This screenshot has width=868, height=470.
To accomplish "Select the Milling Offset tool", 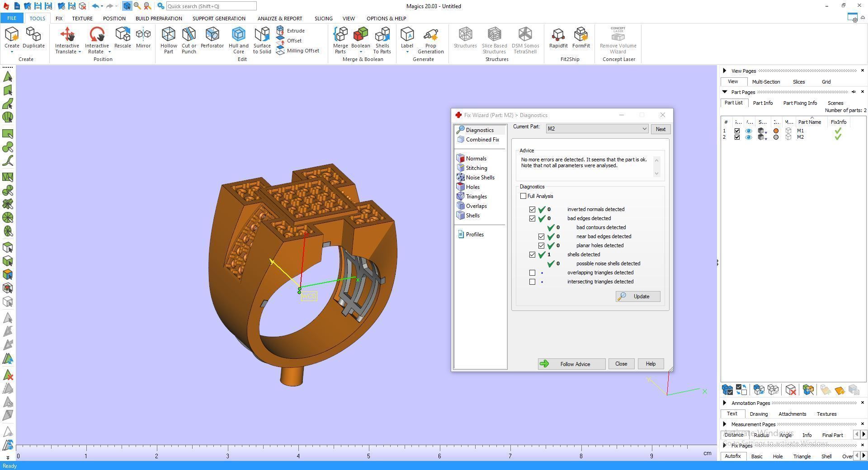I will click(297, 51).
